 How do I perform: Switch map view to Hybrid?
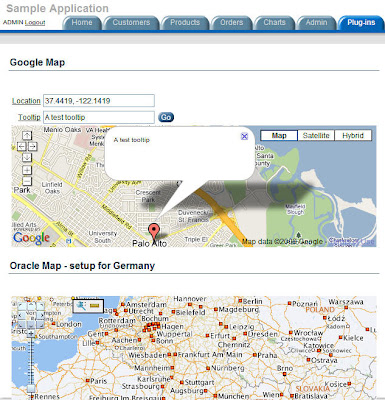[353, 135]
